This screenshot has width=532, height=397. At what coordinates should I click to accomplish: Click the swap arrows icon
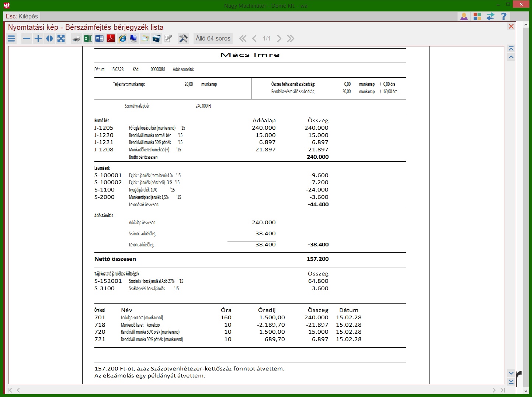click(490, 17)
